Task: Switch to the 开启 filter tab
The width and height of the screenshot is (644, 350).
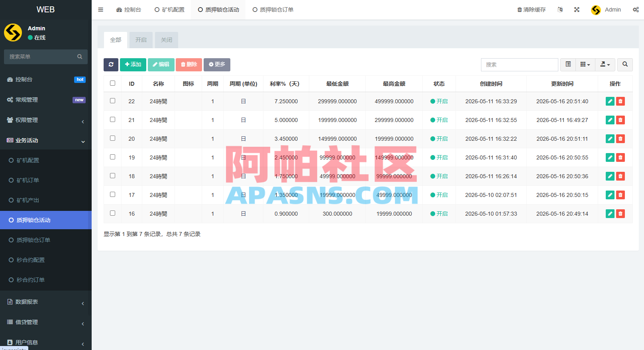Action: 141,40
